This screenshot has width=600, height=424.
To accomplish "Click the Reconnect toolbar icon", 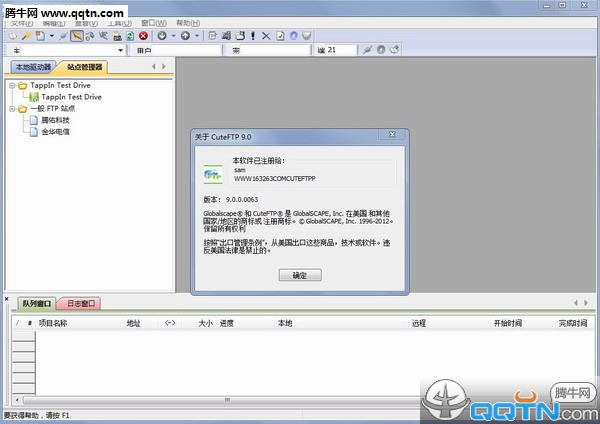I will coord(90,36).
